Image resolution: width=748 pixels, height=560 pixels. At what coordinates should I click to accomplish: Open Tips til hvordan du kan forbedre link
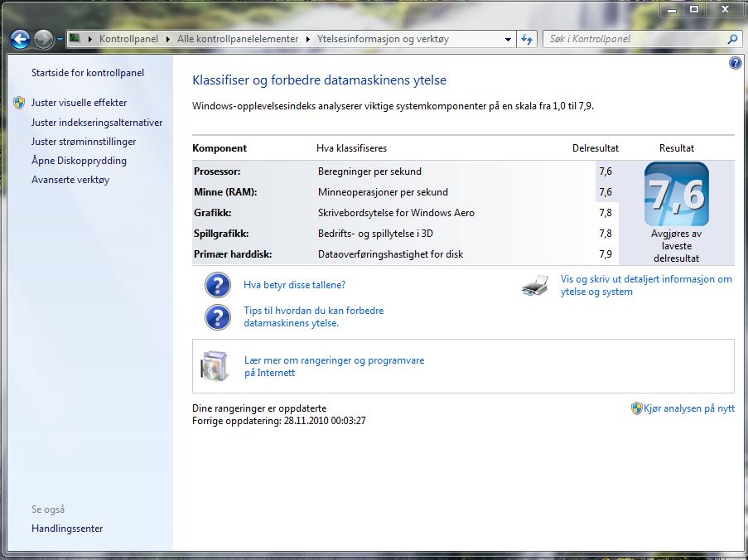coord(313,316)
